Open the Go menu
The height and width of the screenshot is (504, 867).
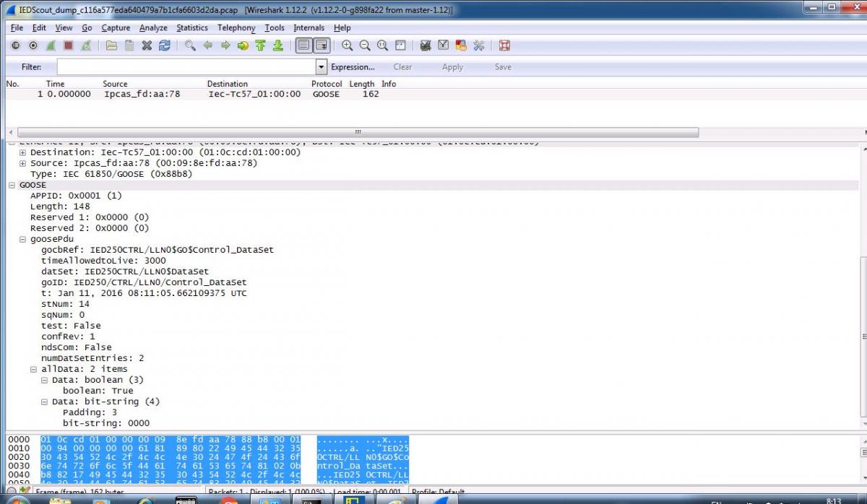click(x=87, y=27)
